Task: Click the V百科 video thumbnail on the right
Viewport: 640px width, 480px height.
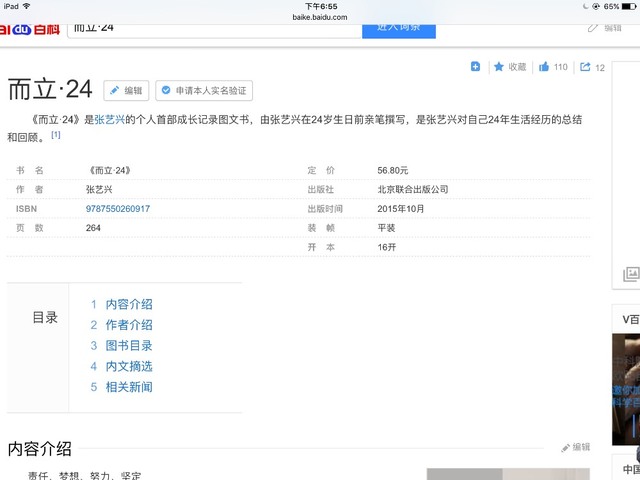Action: pos(626,389)
